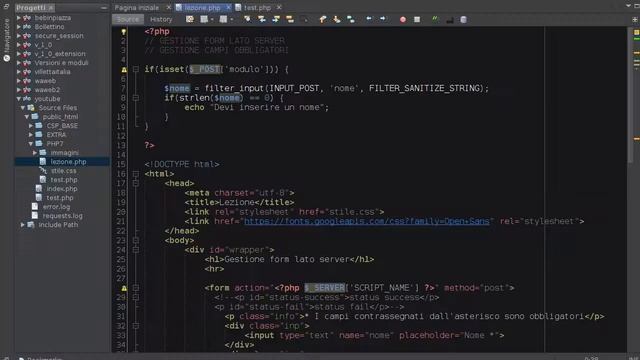
Task: Select lezione.php in project tree
Action: pos(68,162)
